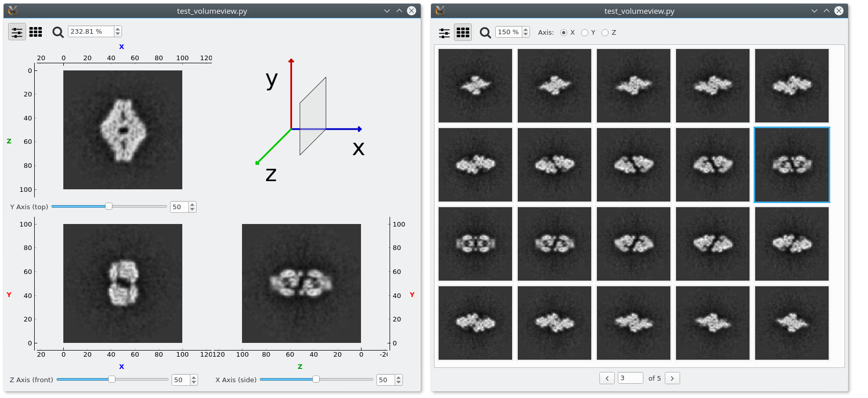Click the Z Axis (front) value field

(x=181, y=380)
